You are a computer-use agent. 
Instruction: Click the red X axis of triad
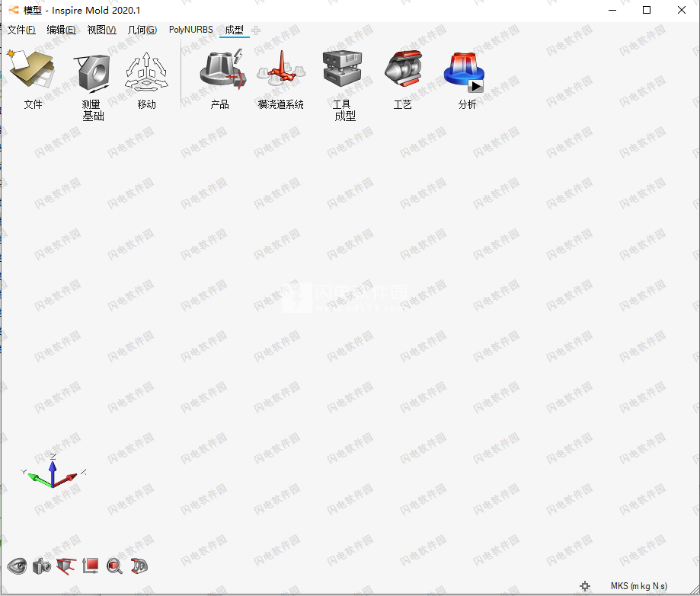[66, 479]
